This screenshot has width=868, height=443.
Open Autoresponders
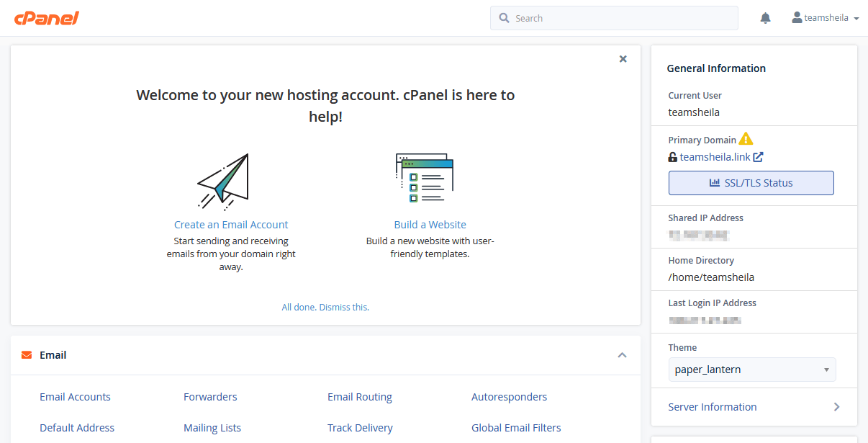click(x=510, y=397)
